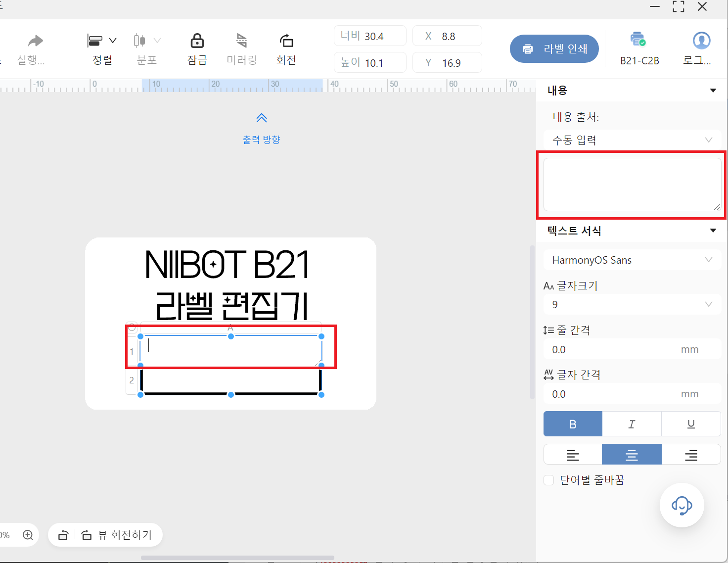Click the zoom in magnifier icon
The width and height of the screenshot is (728, 563).
pos(28,535)
